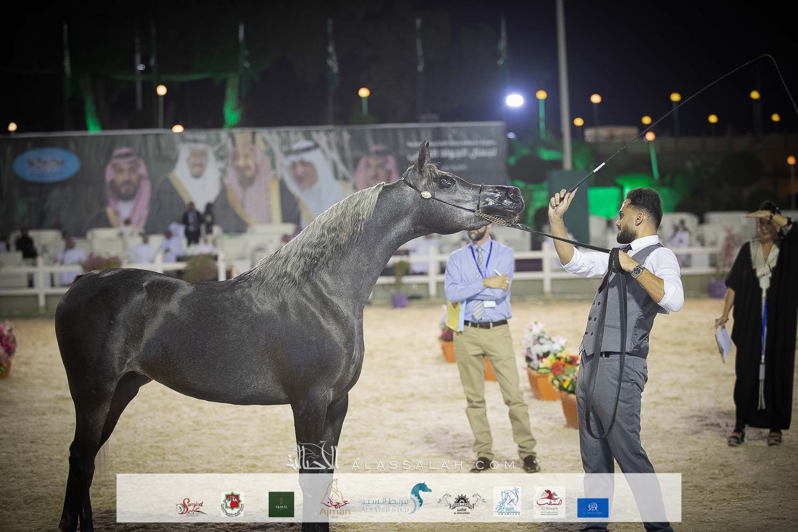Image resolution: width=798 pixels, height=532 pixels.
Task: Select the red and green octagonal emblem
Action: (232, 504)
